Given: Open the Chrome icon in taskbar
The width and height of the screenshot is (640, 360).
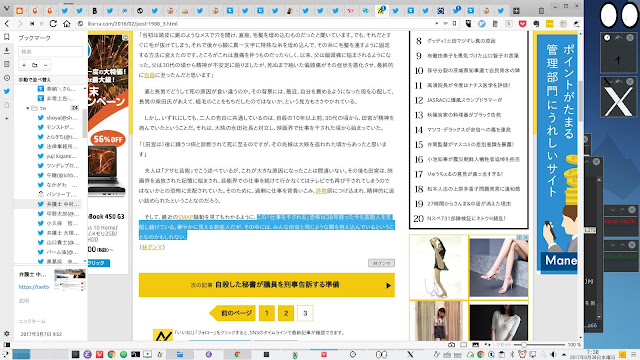Looking at the screenshot, I should [111, 354].
